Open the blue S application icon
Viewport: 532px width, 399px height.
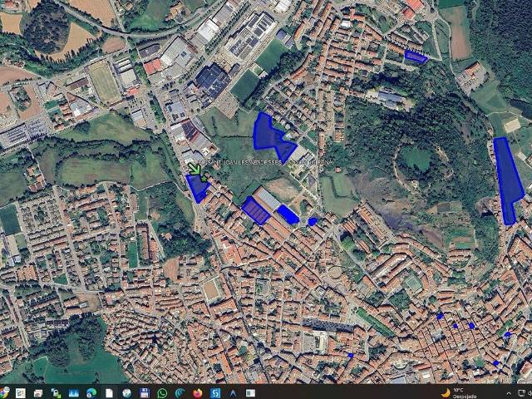pos(215,393)
